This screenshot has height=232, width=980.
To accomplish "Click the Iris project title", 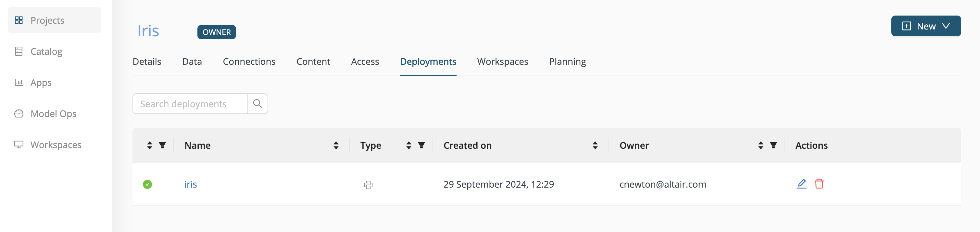I will (148, 31).
